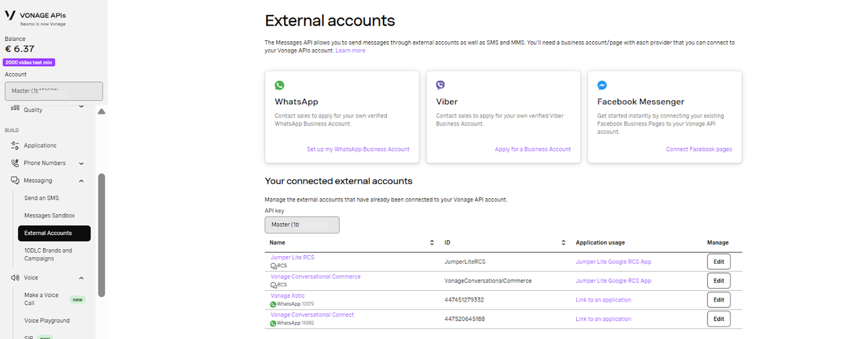Image resolution: width=868 pixels, height=339 pixels.
Task: Click the Vonage APIs logo
Action: pyautogui.click(x=35, y=17)
